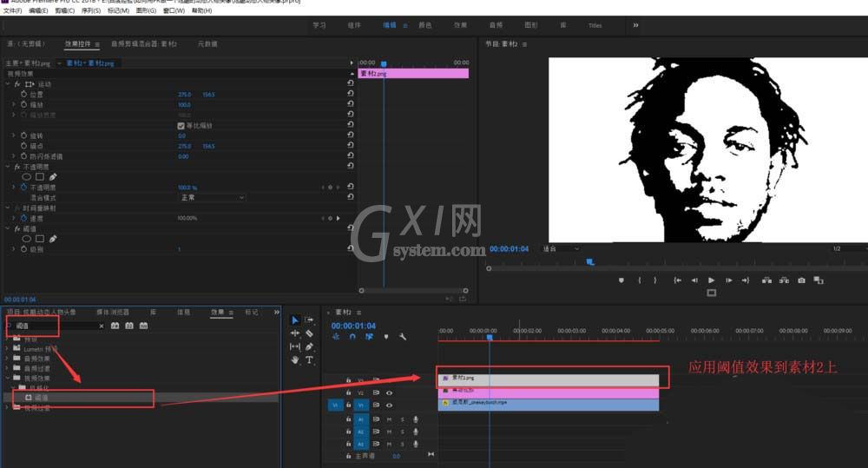Toggle Opacity stopwatch animation
868x468 pixels.
(23, 188)
